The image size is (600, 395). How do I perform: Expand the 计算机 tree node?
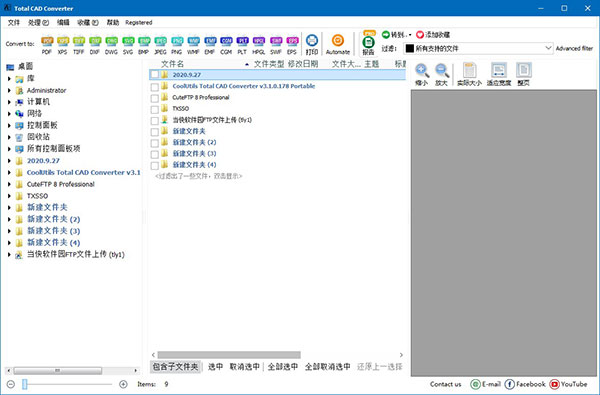click(9, 102)
